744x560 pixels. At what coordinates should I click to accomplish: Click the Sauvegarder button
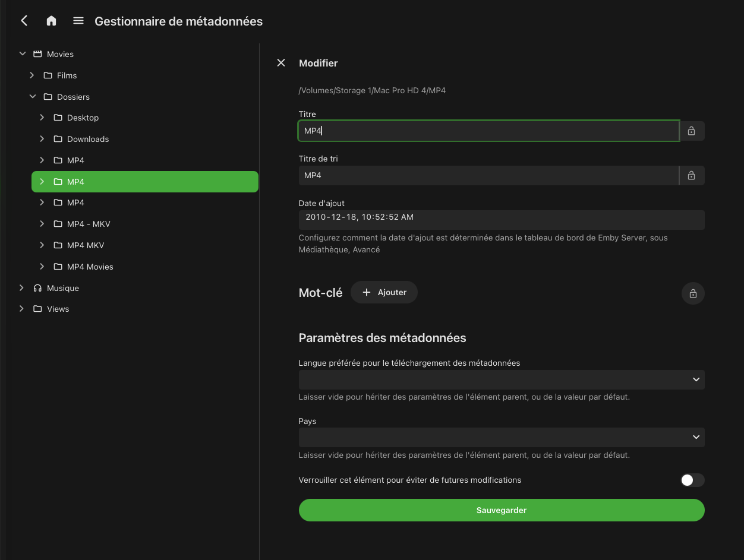pyautogui.click(x=501, y=510)
